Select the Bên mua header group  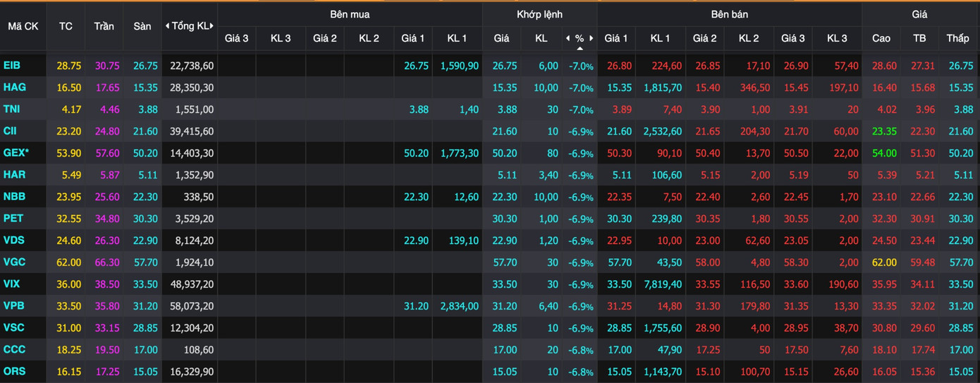[350, 14]
